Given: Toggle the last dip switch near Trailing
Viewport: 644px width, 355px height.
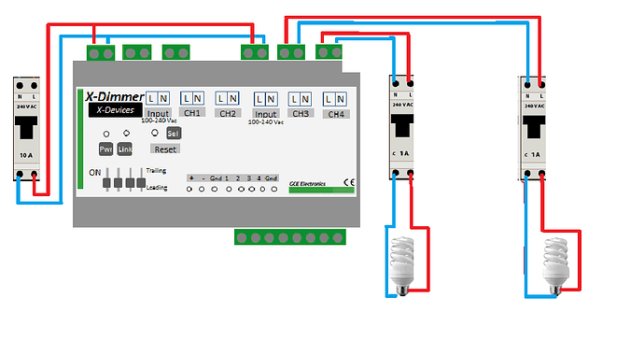Looking at the screenshot, I should (x=141, y=179).
